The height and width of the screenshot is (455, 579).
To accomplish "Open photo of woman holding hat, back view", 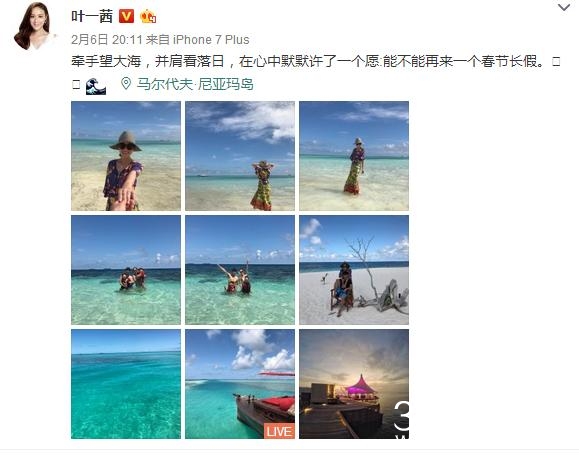I will tap(240, 156).
